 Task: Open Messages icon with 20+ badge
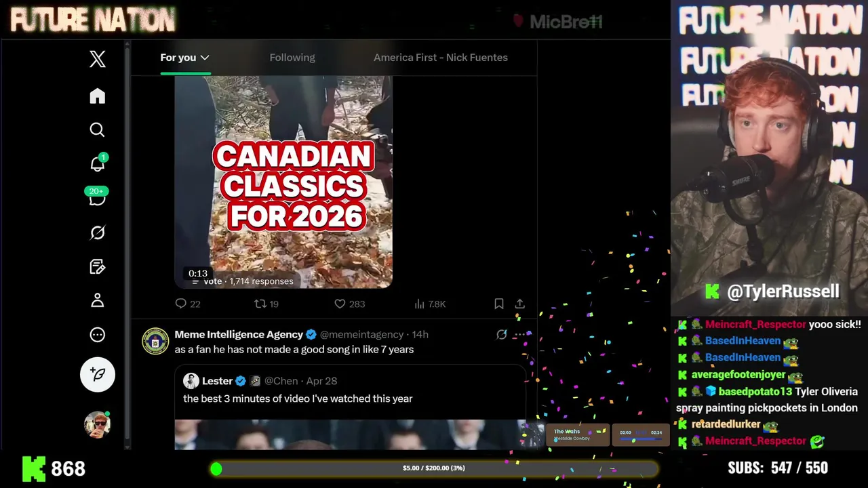98,197
